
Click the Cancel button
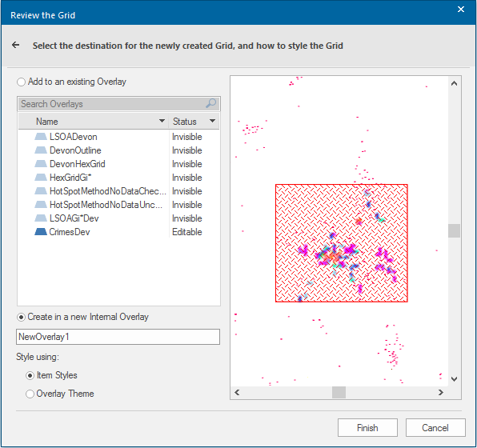(x=435, y=428)
